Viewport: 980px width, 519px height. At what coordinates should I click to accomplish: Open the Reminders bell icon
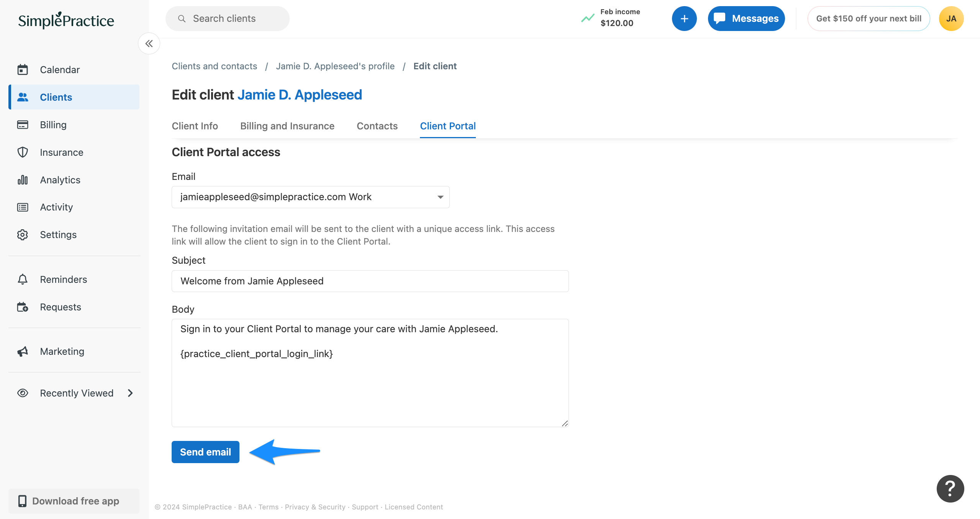23,279
